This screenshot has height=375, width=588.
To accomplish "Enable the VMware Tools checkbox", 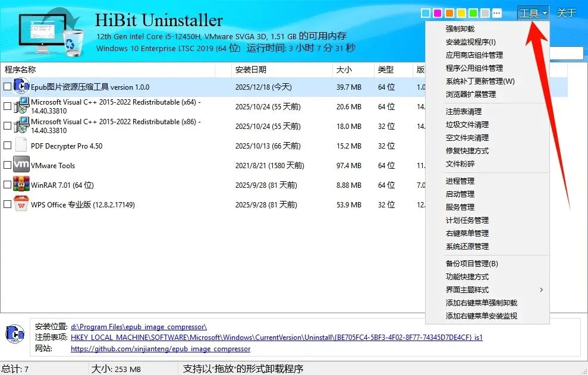I will [x=7, y=165].
